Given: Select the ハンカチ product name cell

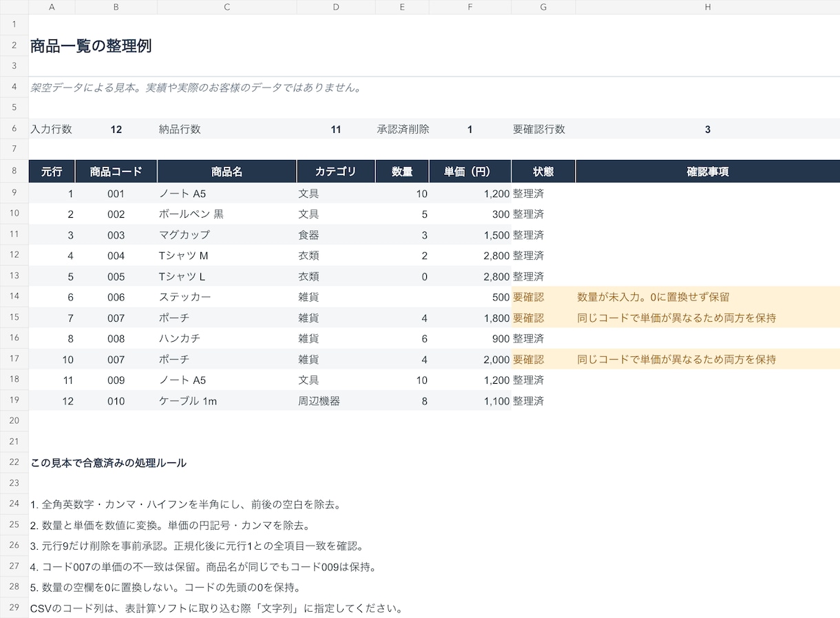Looking at the screenshot, I should pyautogui.click(x=227, y=338).
